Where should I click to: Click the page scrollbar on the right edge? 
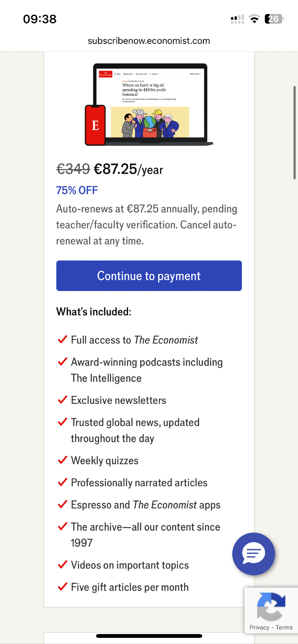pyautogui.click(x=294, y=132)
